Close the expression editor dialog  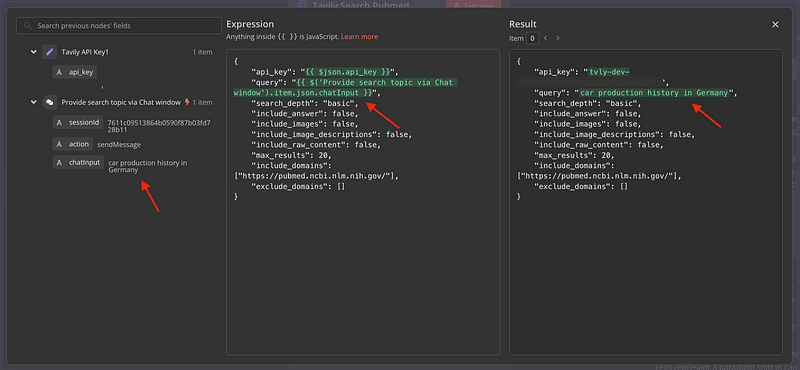click(775, 24)
